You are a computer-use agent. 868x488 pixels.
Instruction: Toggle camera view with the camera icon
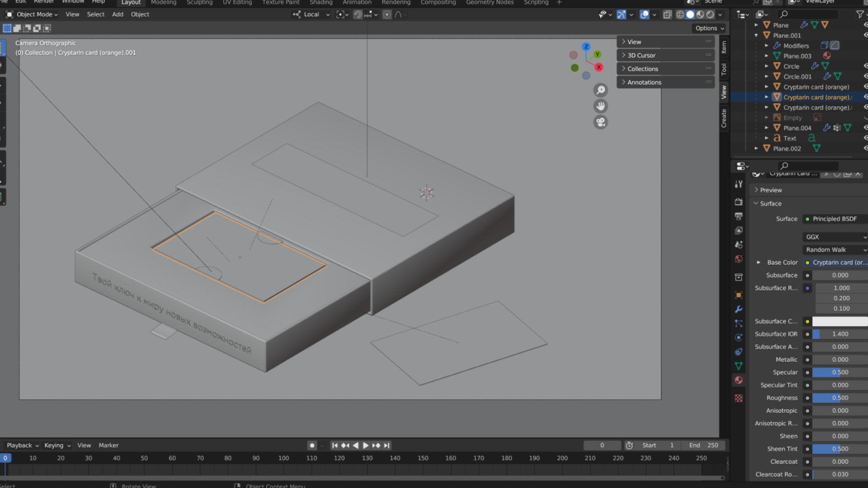600,122
